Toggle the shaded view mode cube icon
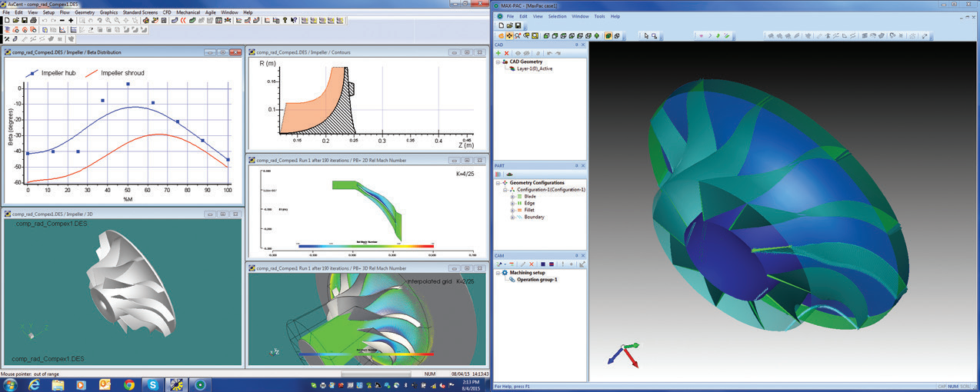Image resolution: width=980 pixels, height=392 pixels. point(608,35)
